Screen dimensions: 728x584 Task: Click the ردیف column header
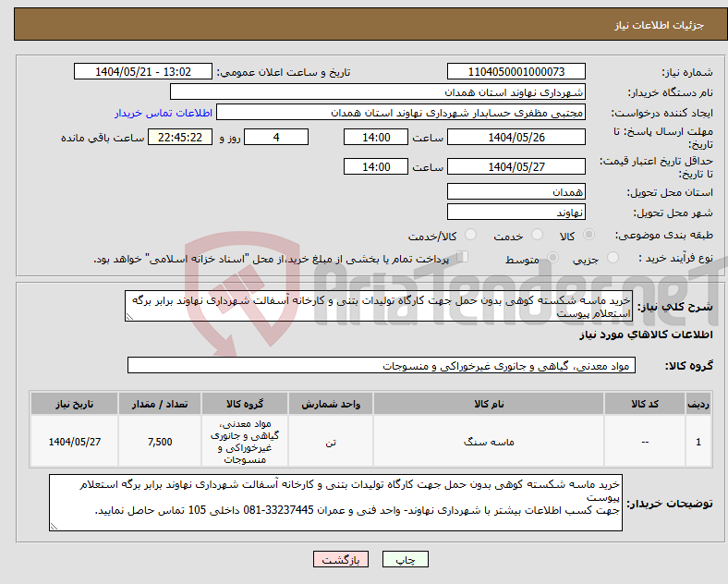698,404
